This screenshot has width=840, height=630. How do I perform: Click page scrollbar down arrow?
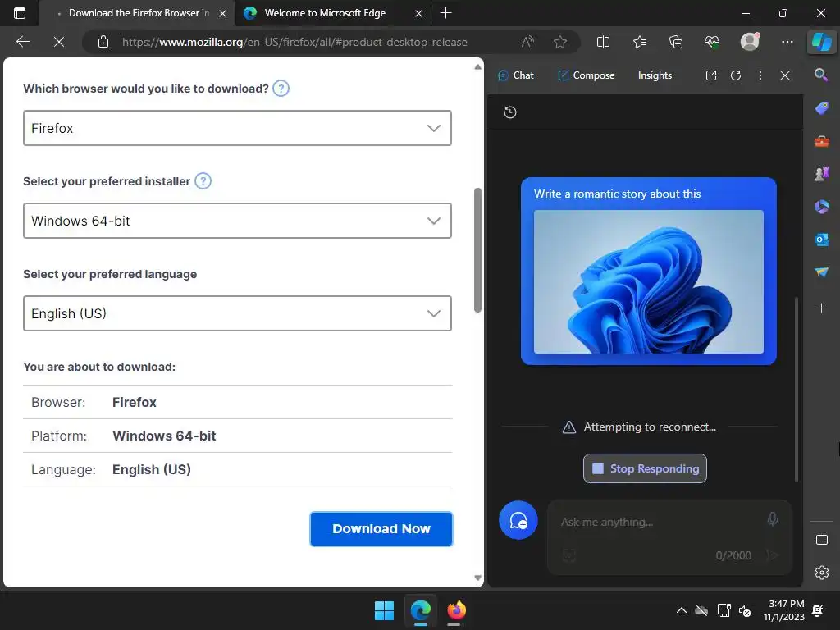pos(478,577)
